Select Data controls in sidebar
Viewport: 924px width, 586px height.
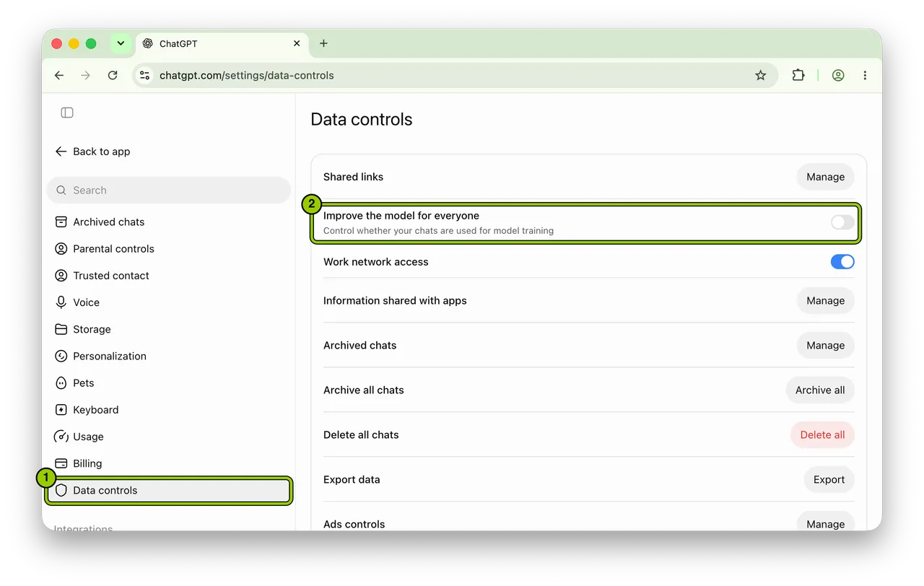pos(169,490)
